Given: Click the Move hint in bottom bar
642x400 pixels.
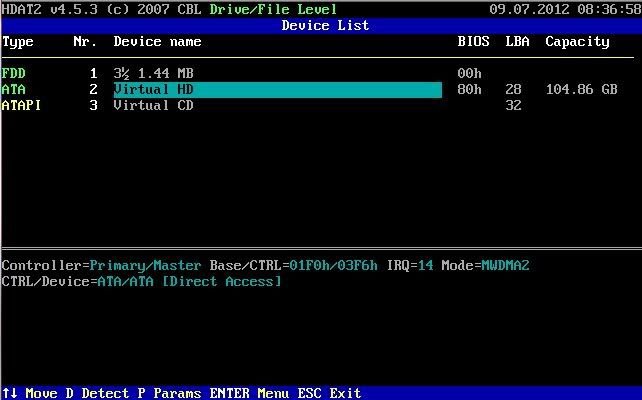Looking at the screenshot, I should click(x=29, y=393).
